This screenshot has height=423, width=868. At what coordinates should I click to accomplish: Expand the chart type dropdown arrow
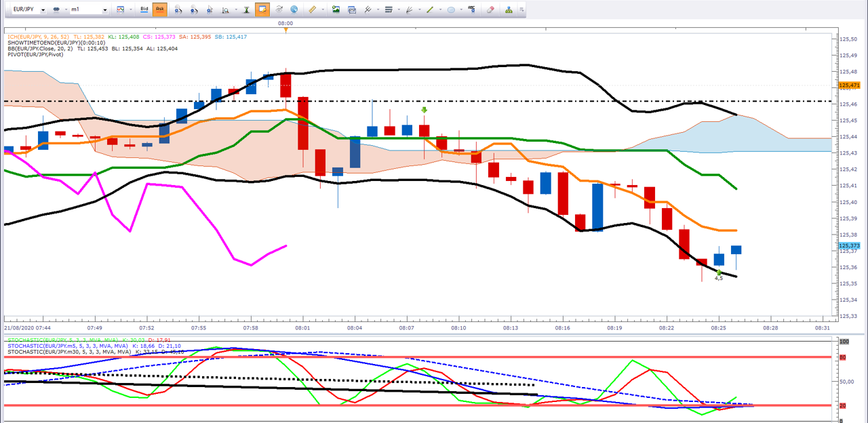130,9
